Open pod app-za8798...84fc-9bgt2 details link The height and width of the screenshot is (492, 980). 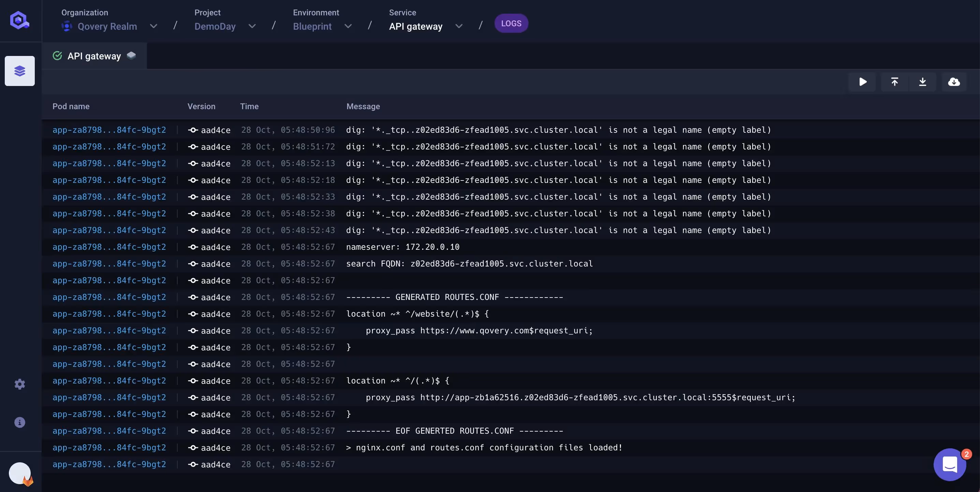coord(109,130)
